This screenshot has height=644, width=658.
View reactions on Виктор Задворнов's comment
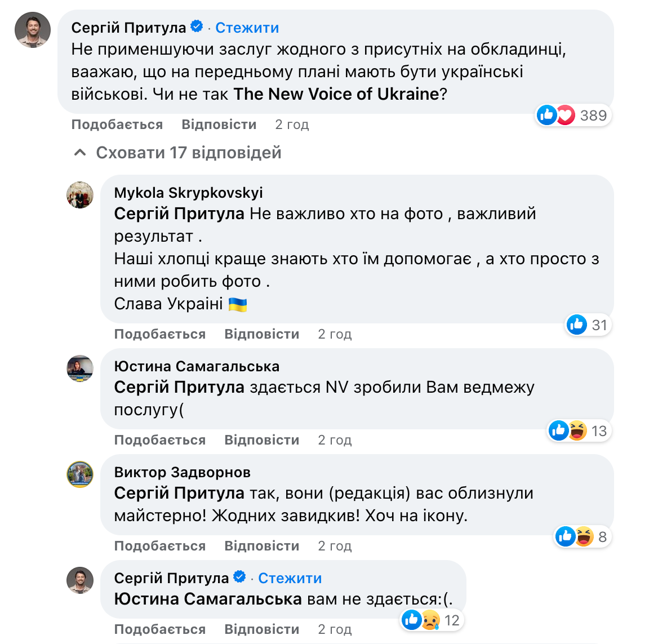[x=574, y=537]
